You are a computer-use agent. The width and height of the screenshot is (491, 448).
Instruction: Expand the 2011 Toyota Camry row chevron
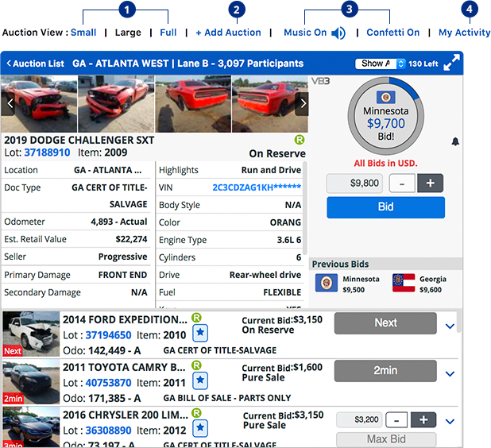(450, 373)
